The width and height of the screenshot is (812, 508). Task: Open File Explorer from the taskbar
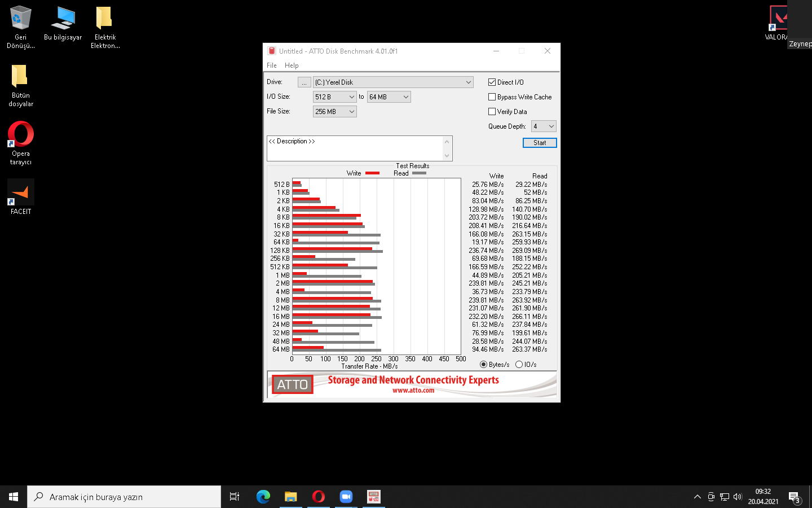click(x=291, y=497)
